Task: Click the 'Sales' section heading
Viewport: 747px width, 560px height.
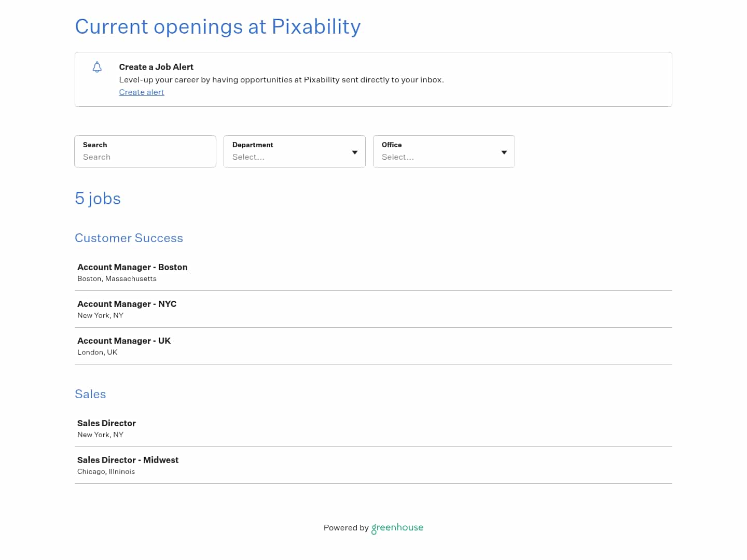Action: pyautogui.click(x=90, y=394)
